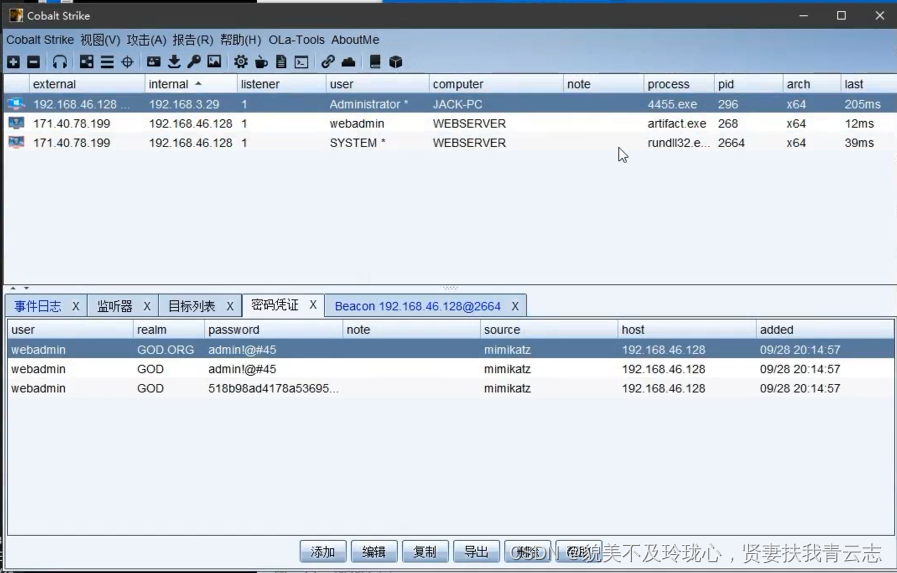The width and height of the screenshot is (897, 573).
Task: Click session icon of webadmin WEBSERVER row
Action: 16,124
